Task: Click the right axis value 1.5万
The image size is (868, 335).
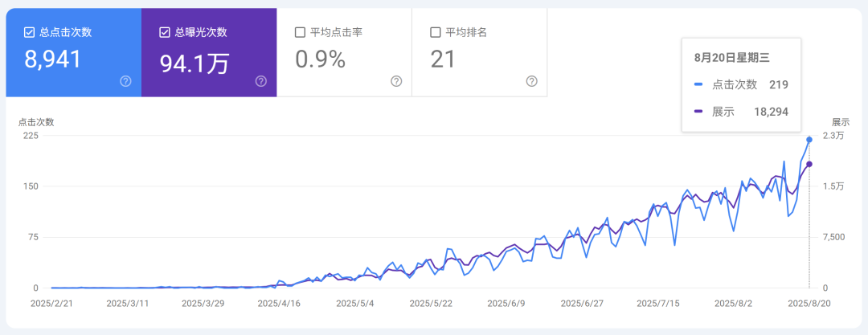Action: click(833, 186)
